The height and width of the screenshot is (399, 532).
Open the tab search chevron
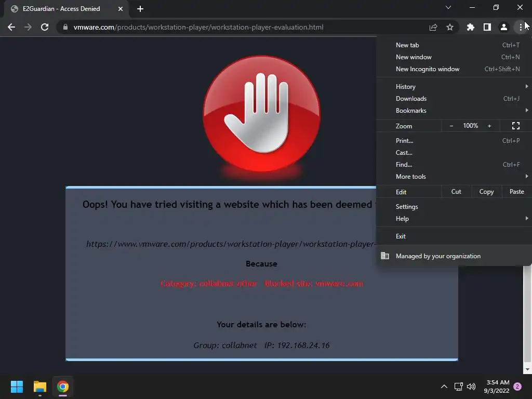click(x=448, y=7)
